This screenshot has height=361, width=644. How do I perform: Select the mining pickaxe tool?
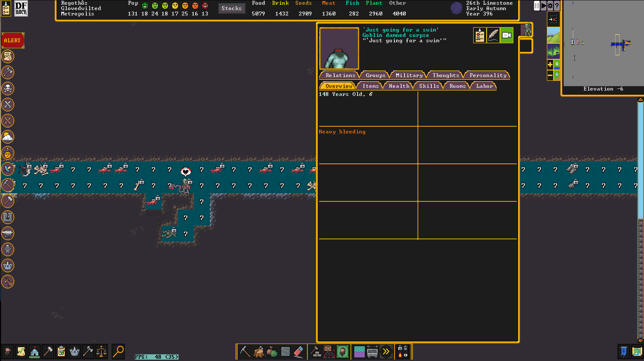245,352
